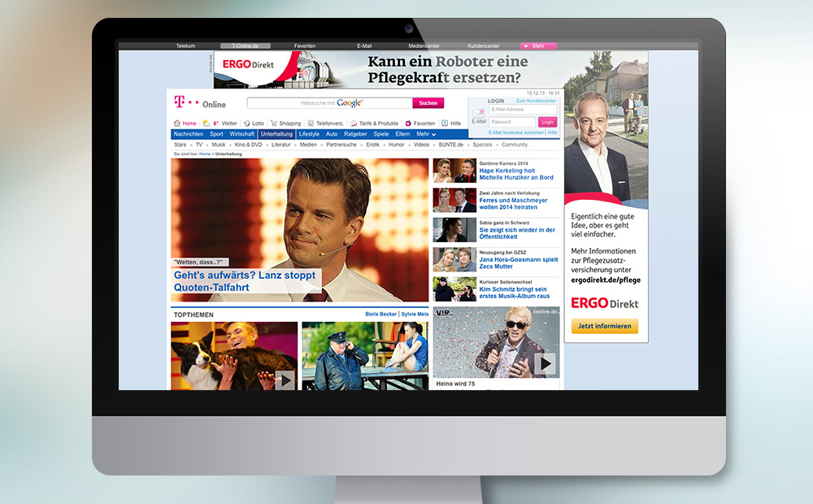The height and width of the screenshot is (504, 813).
Task: Open the TV subcategory
Action: [x=199, y=145]
